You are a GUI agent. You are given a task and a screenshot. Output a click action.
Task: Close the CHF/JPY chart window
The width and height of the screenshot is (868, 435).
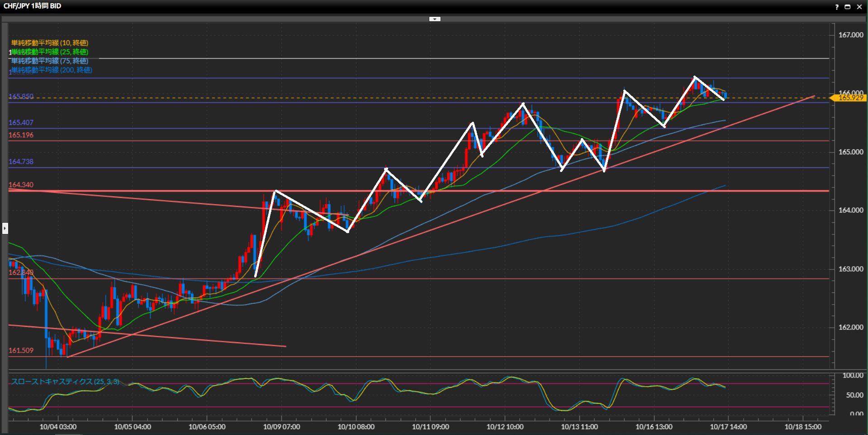tap(859, 7)
